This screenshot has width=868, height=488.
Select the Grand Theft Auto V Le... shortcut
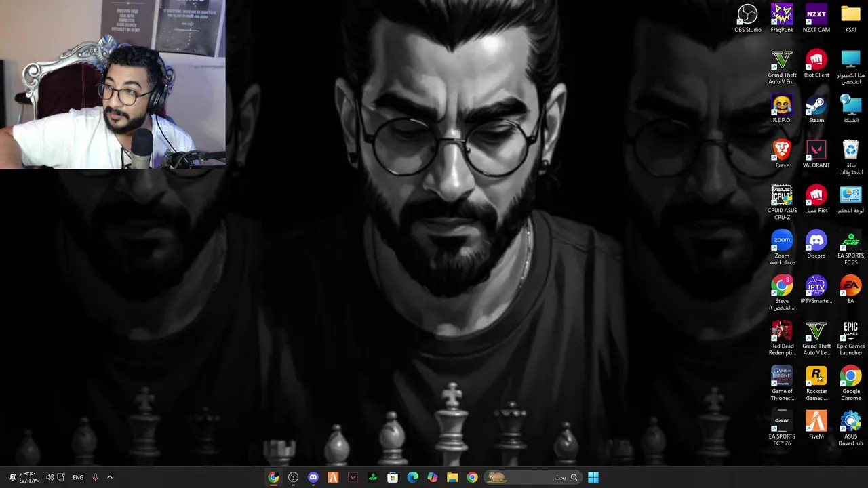click(816, 338)
